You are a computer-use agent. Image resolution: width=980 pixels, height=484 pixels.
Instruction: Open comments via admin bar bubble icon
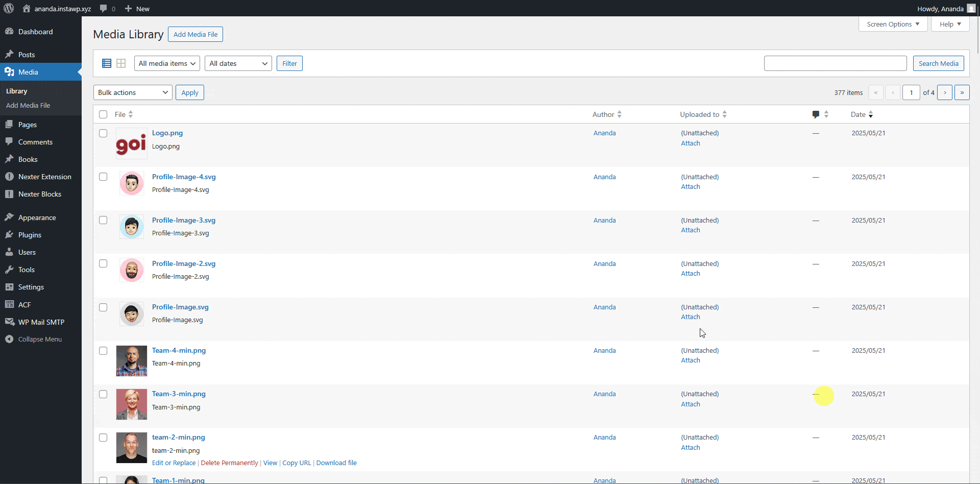[x=106, y=8]
